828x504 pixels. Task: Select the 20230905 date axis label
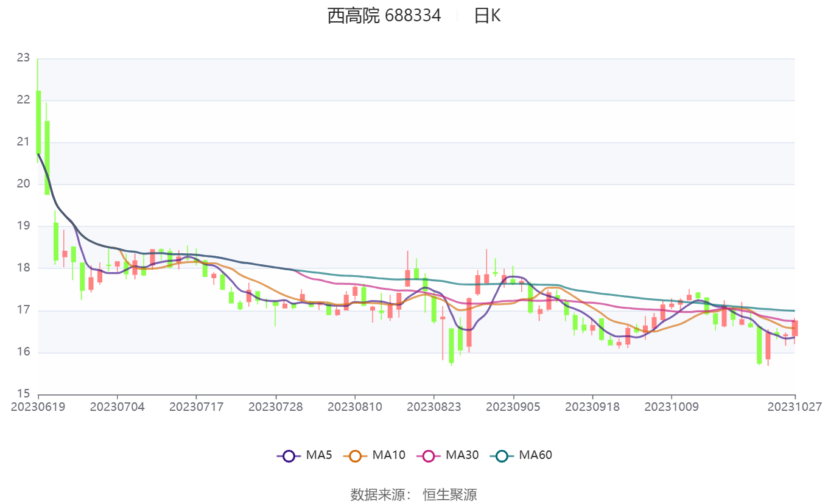click(x=513, y=407)
